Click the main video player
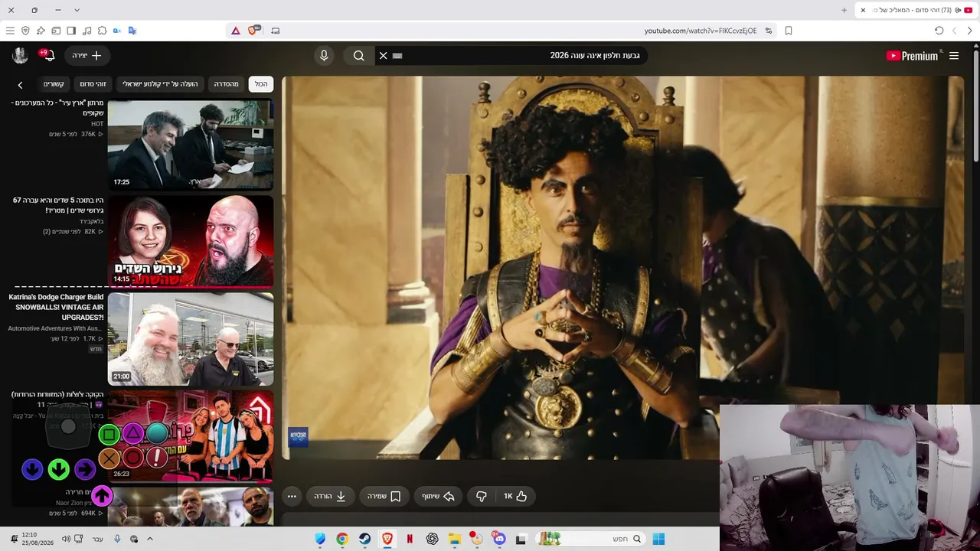The width and height of the screenshot is (980, 551). point(622,268)
